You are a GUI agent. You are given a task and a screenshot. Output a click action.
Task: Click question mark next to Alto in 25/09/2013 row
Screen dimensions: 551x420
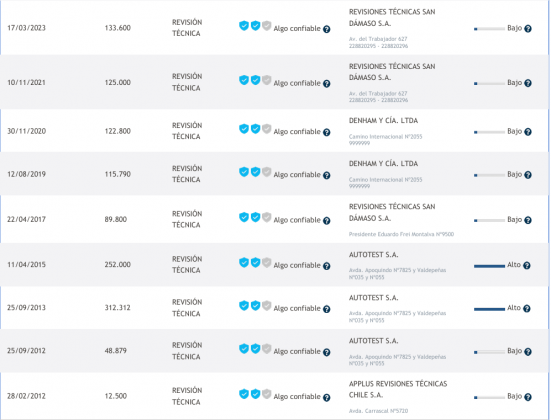coord(526,309)
